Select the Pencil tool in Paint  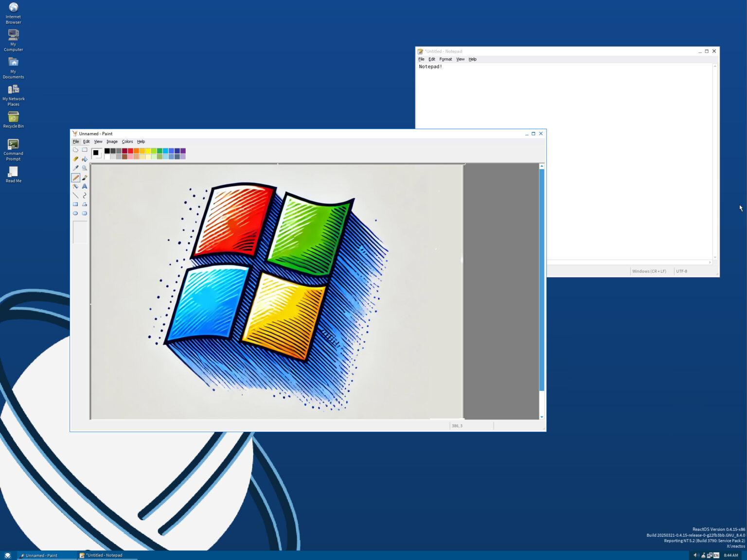click(75, 177)
